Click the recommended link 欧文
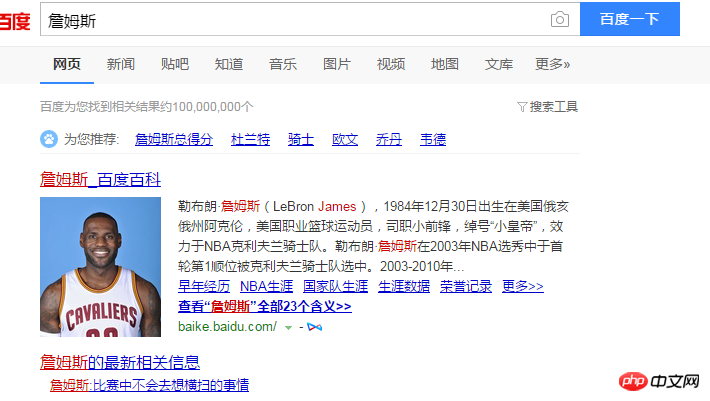The image size is (710, 401). pyautogui.click(x=345, y=139)
